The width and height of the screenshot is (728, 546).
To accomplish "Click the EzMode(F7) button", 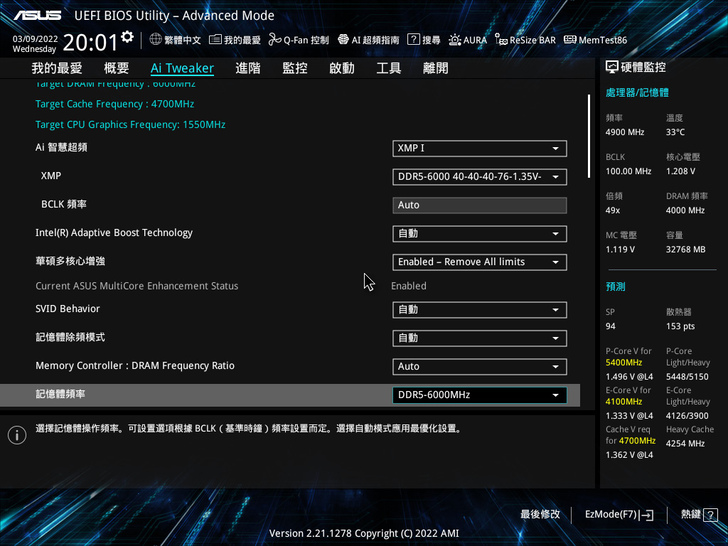I will point(619,514).
